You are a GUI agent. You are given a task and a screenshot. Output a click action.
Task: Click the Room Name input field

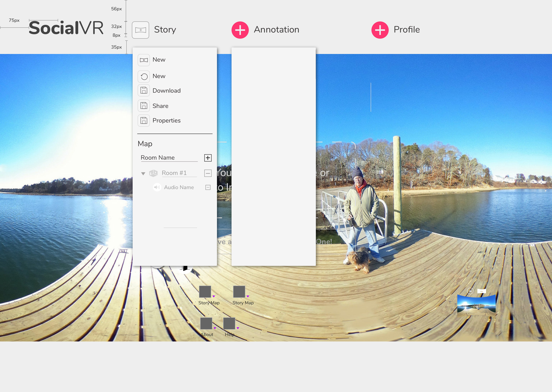pyautogui.click(x=169, y=158)
